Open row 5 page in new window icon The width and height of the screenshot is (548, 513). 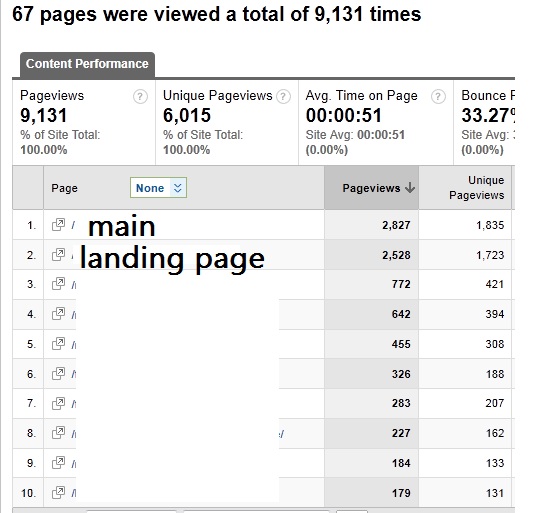[x=58, y=344]
